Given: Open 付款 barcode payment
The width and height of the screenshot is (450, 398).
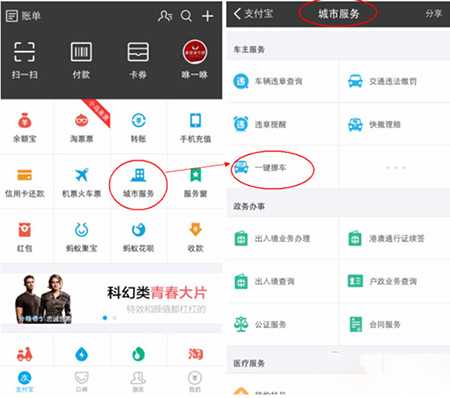Looking at the screenshot, I should click(81, 60).
